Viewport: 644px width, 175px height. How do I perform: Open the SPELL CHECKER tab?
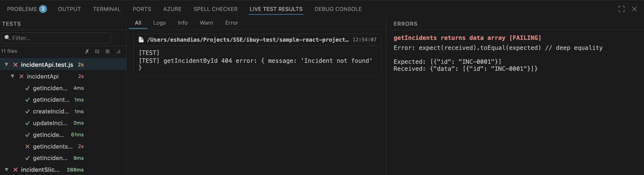click(215, 9)
